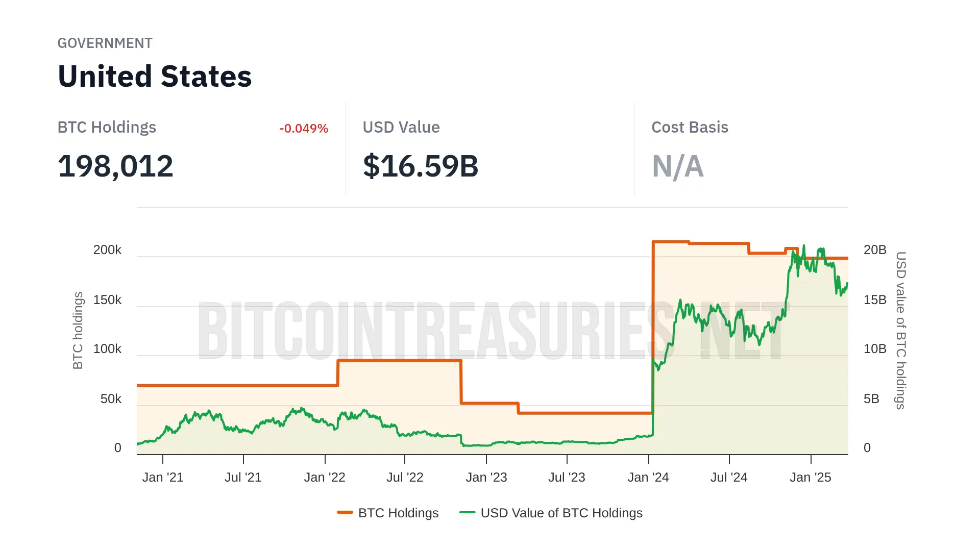Click the 198,012 BTC holdings figure
The width and height of the screenshot is (980, 551).
tap(115, 166)
